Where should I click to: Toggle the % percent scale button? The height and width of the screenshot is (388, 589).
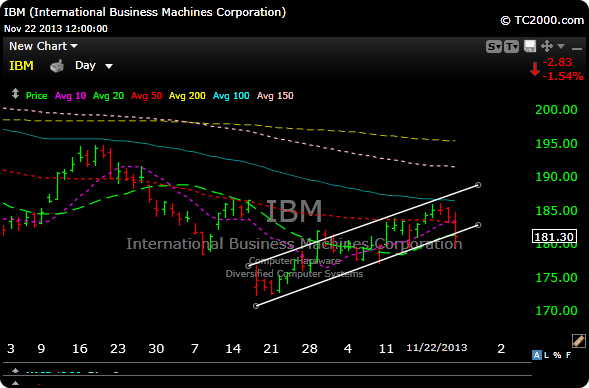point(557,355)
